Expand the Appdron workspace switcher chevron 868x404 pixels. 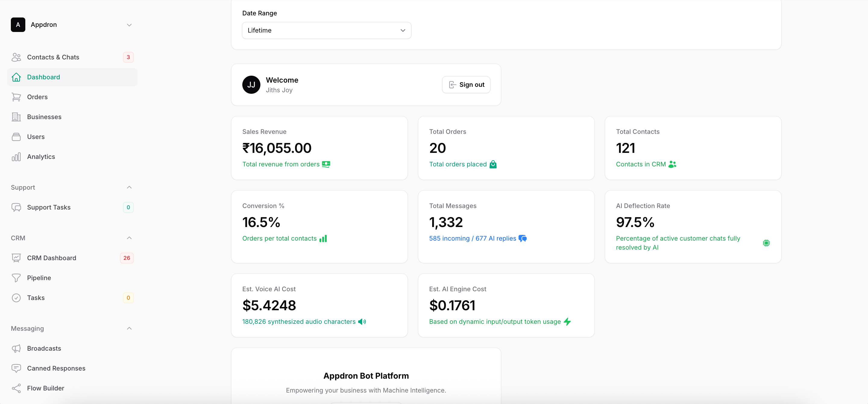(x=129, y=25)
